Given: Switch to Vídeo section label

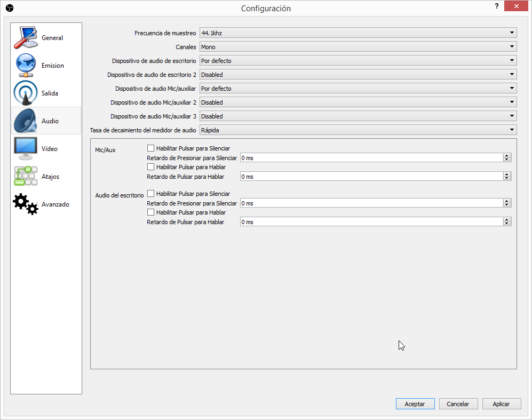Looking at the screenshot, I should [x=50, y=148].
